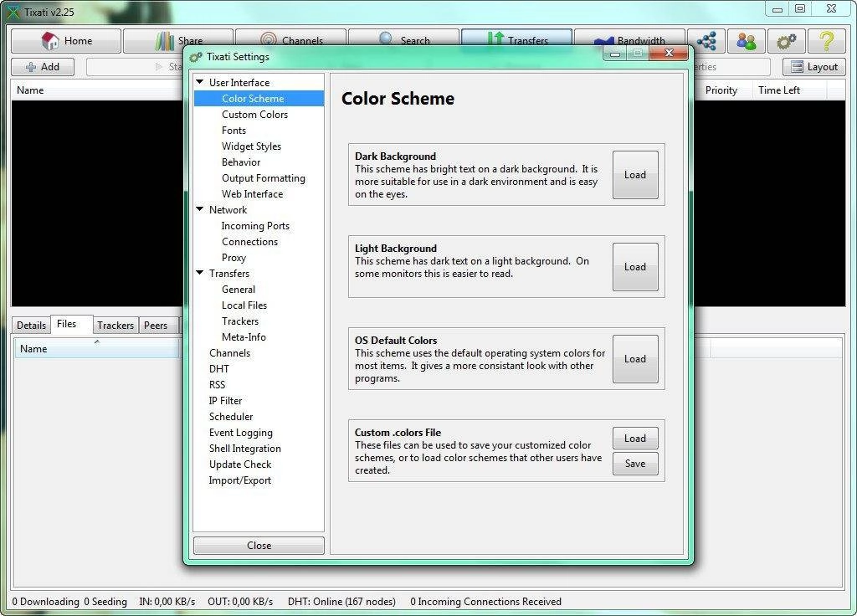This screenshot has width=857, height=616.
Task: Open Shell Integration settings
Action: [245, 449]
